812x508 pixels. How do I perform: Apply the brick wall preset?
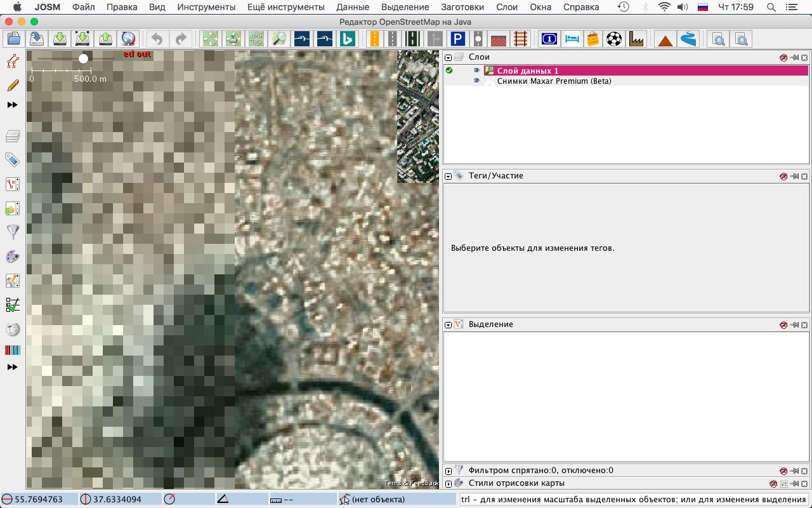[499, 39]
